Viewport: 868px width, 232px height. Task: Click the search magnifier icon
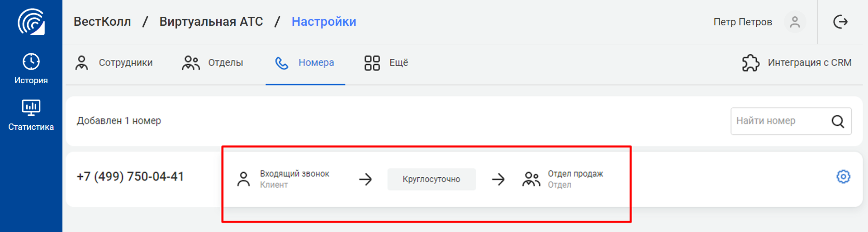[x=838, y=121]
